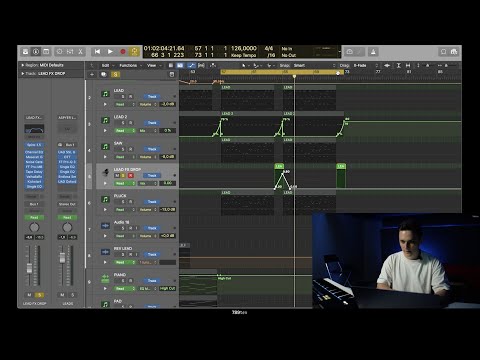This screenshot has width=480, height=360.
Task: Open the Editors scissors button
Action: [x=81, y=52]
